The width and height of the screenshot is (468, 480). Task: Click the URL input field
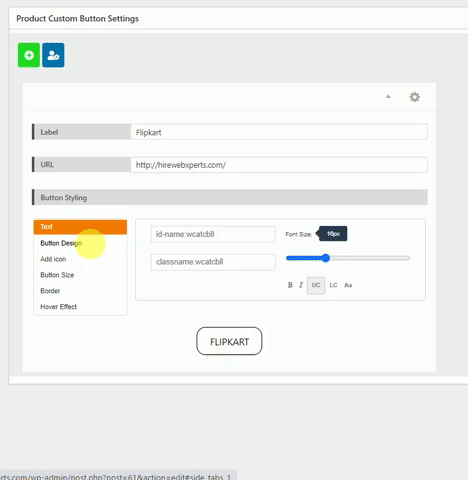coord(279,165)
